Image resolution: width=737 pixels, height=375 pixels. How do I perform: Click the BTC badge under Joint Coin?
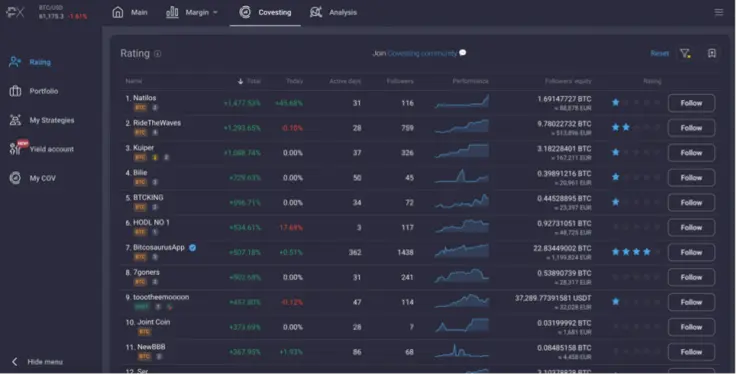144,332
